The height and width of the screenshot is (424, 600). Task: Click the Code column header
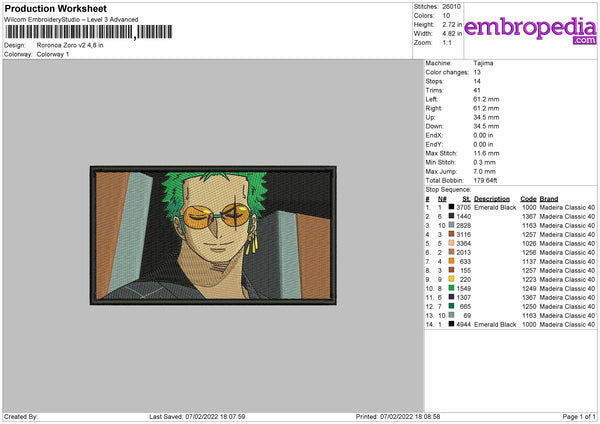(x=528, y=199)
